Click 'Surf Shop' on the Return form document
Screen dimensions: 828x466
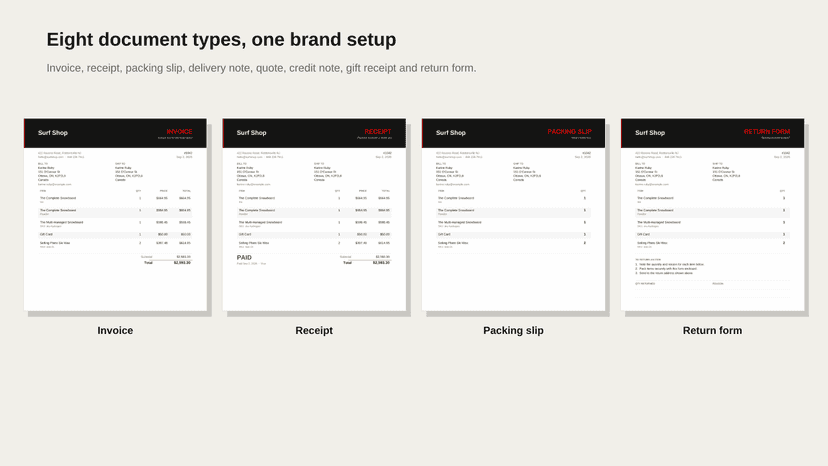[650, 133]
